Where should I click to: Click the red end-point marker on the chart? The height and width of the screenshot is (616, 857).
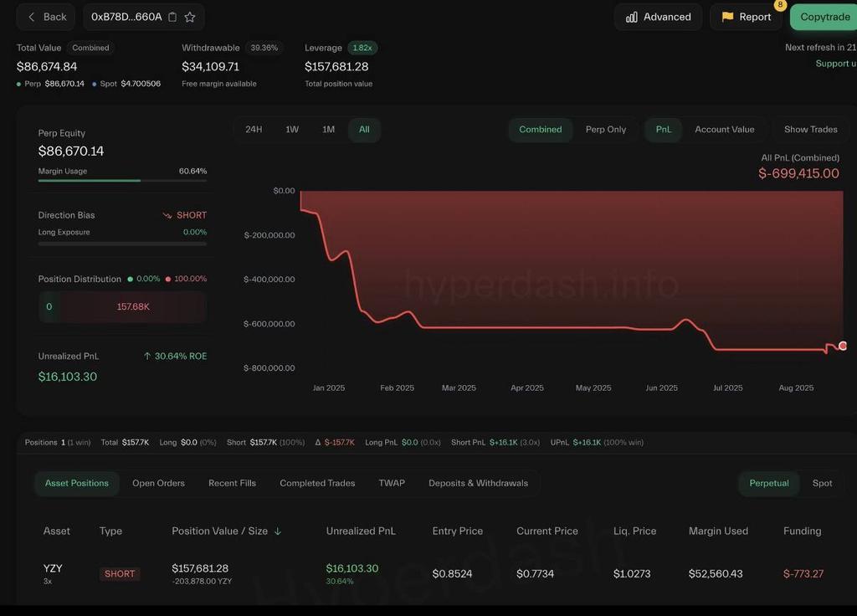pyautogui.click(x=843, y=346)
